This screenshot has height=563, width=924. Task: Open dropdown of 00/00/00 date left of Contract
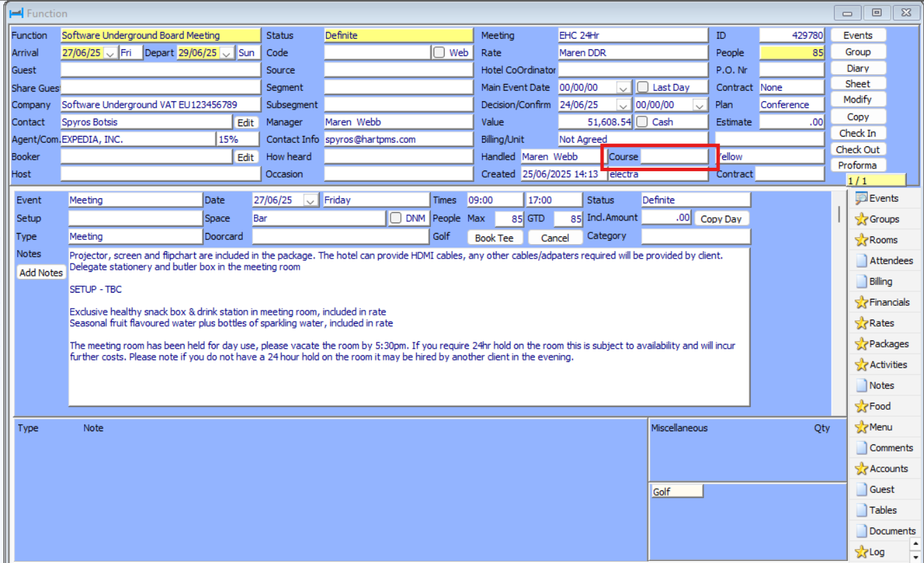pos(700,105)
